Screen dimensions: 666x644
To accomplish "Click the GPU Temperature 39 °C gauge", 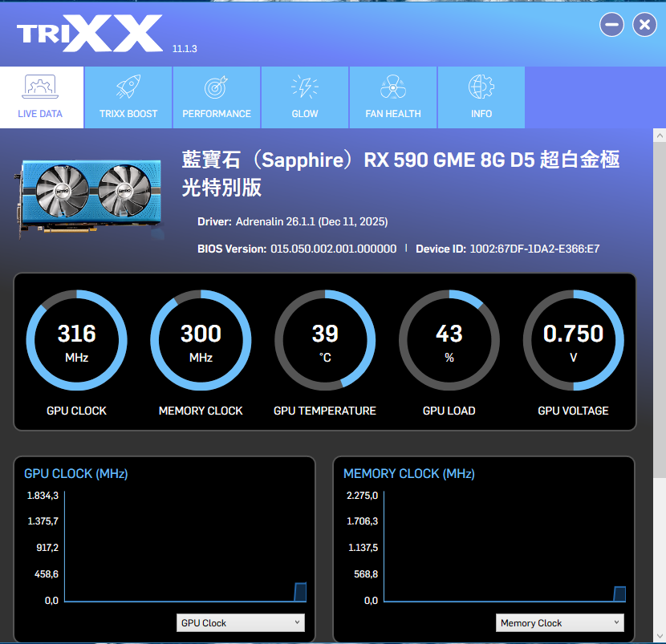I will pos(325,340).
